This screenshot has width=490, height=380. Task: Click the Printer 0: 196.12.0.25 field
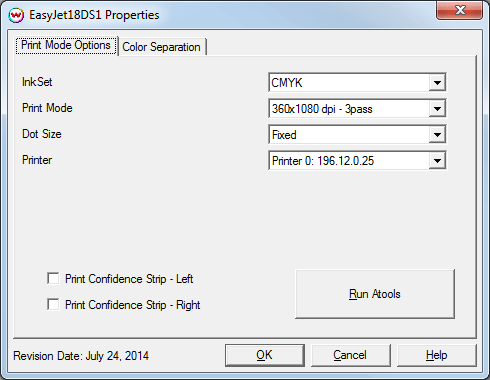[x=349, y=161]
